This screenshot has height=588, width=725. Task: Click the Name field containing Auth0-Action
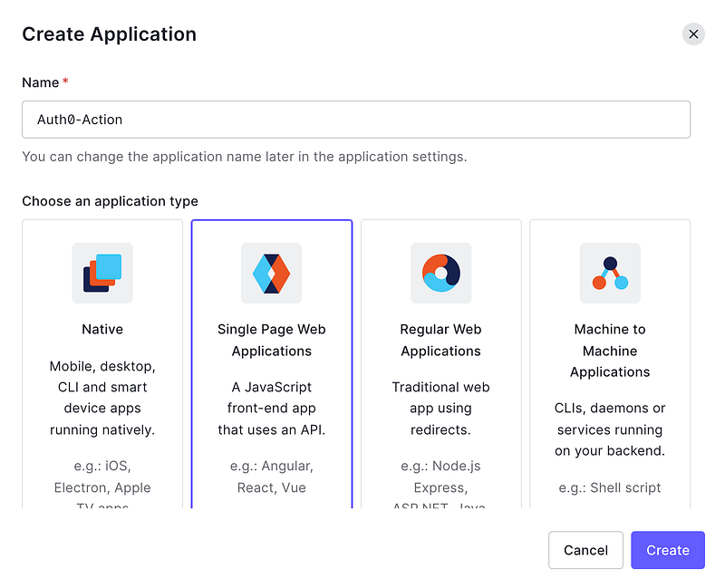tap(355, 120)
